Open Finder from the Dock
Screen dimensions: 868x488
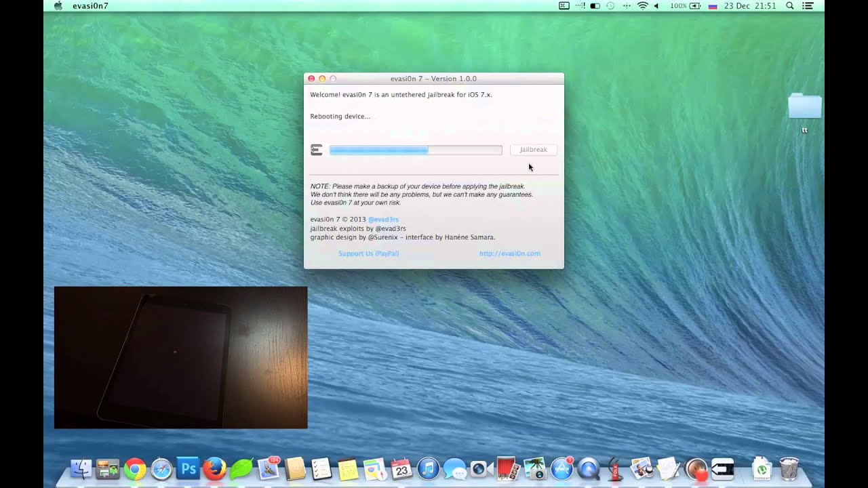[81, 469]
